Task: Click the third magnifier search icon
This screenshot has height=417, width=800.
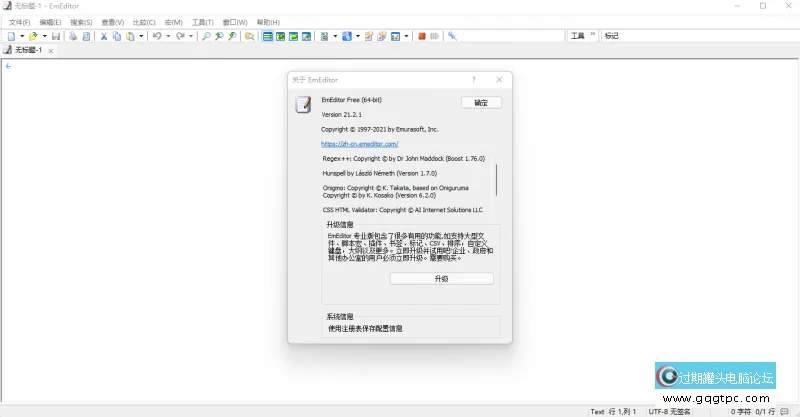Action: click(232, 36)
